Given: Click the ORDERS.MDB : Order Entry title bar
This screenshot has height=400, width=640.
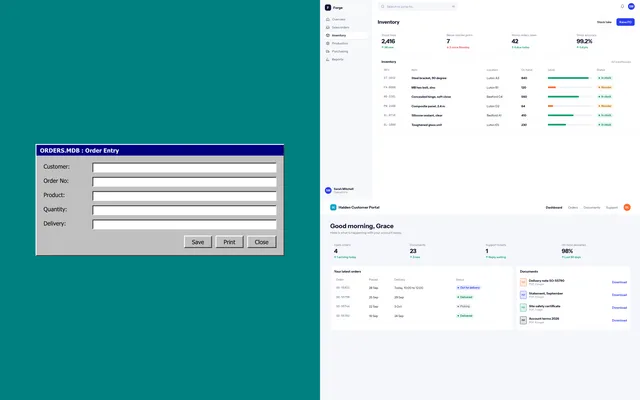Looking at the screenshot, I should tap(160, 150).
